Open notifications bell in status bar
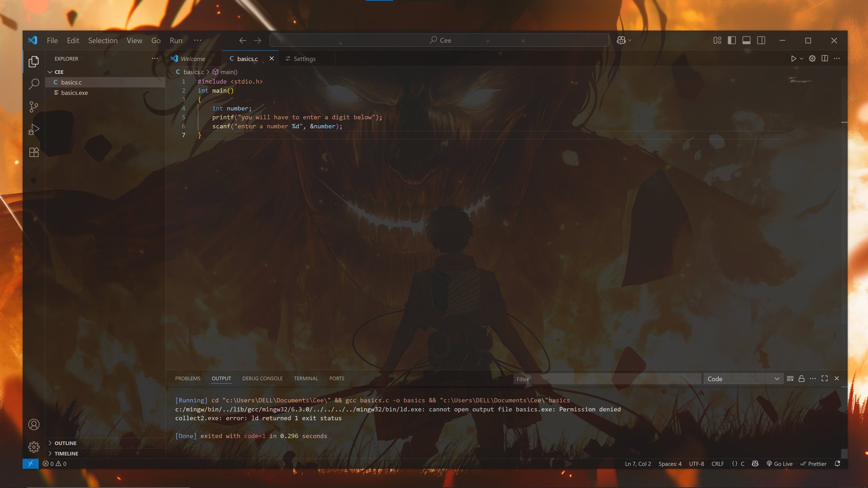Image resolution: width=868 pixels, height=488 pixels. coord(837,463)
